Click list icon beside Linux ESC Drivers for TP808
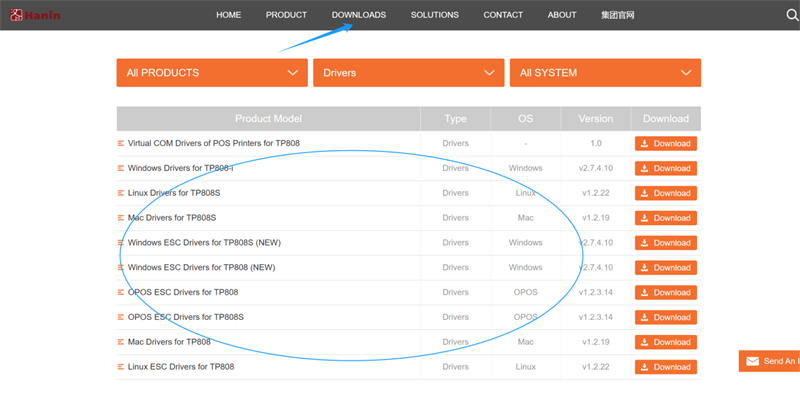Viewport: 800px width, 405px height. coord(121,367)
